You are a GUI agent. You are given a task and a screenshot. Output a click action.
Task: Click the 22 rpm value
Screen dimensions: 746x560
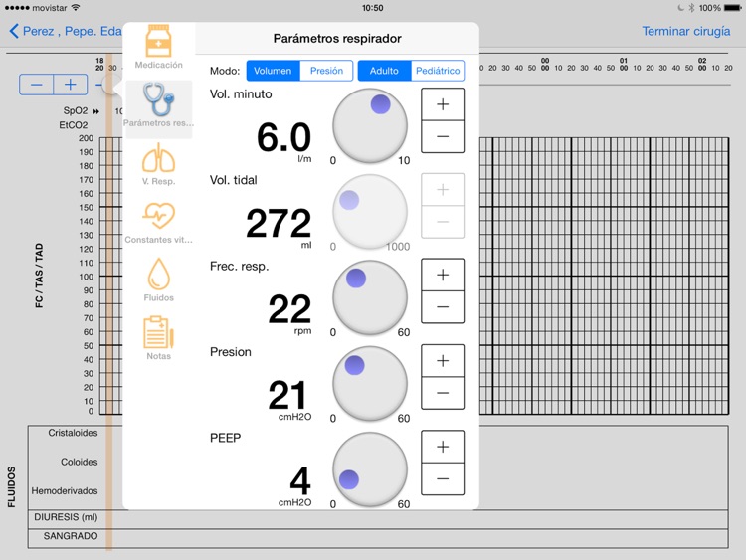point(289,309)
